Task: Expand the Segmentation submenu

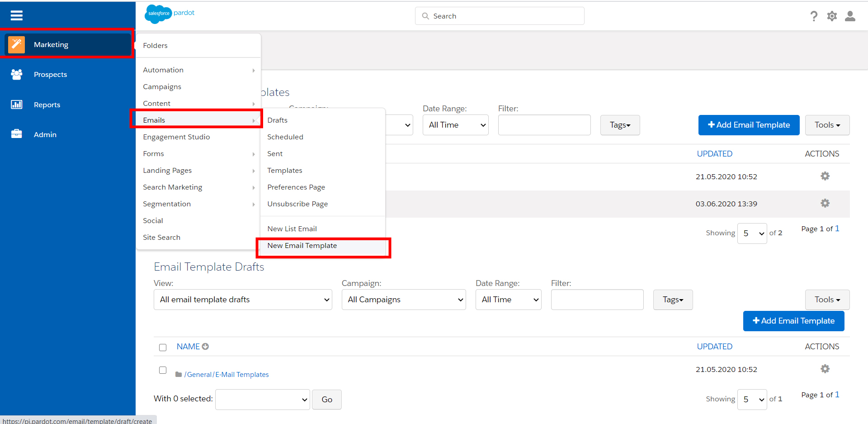Action: (x=198, y=204)
